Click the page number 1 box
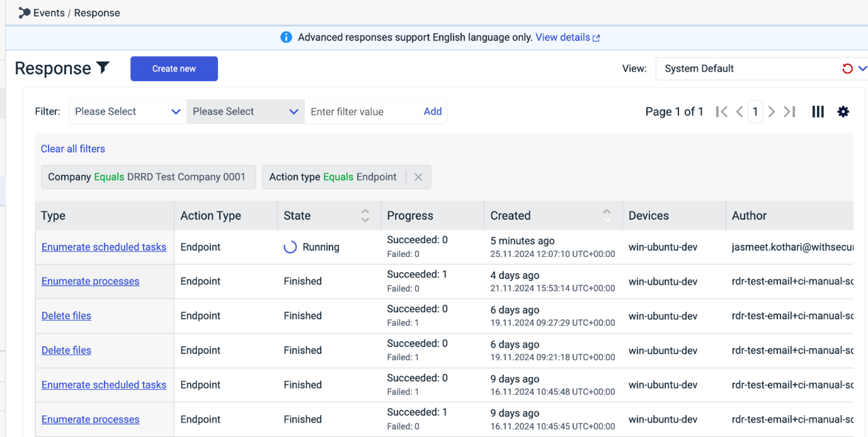This screenshot has width=868, height=437. [755, 111]
